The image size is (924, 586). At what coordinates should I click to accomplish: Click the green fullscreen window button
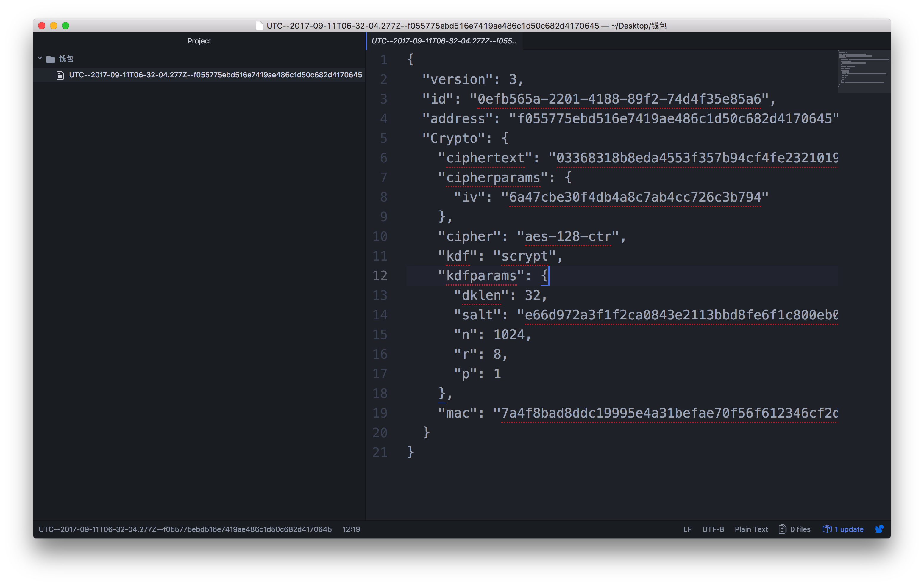pyautogui.click(x=65, y=26)
